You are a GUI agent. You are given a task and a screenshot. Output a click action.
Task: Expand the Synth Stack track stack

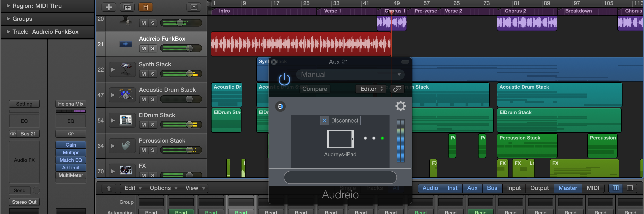click(x=113, y=70)
